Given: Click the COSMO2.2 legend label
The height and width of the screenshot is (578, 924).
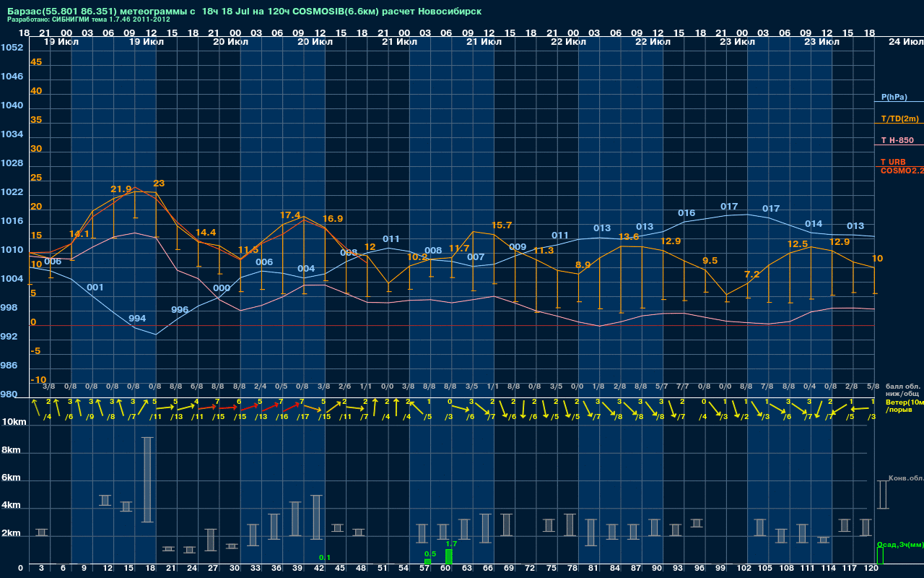Looking at the screenshot, I should coord(902,171).
